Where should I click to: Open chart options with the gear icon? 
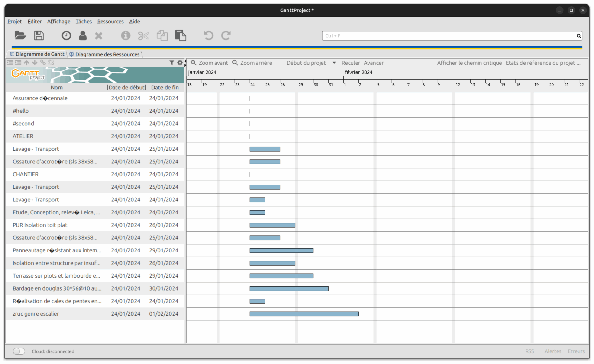coord(180,62)
